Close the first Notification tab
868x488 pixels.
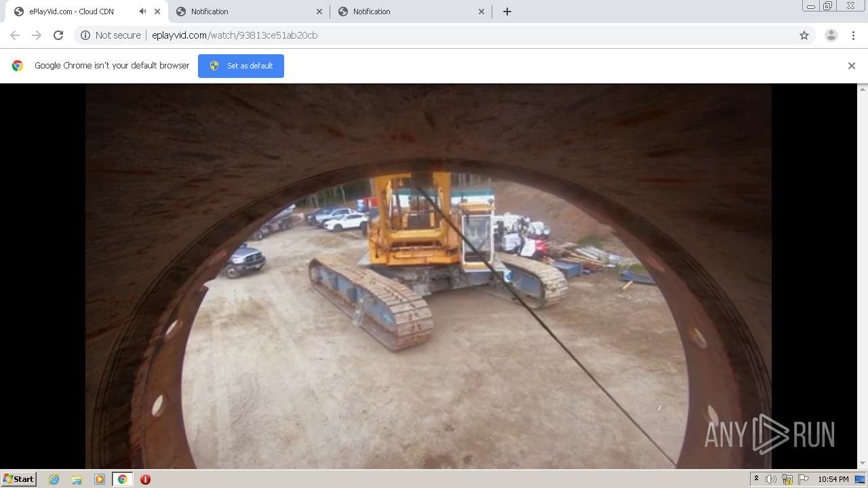319,12
